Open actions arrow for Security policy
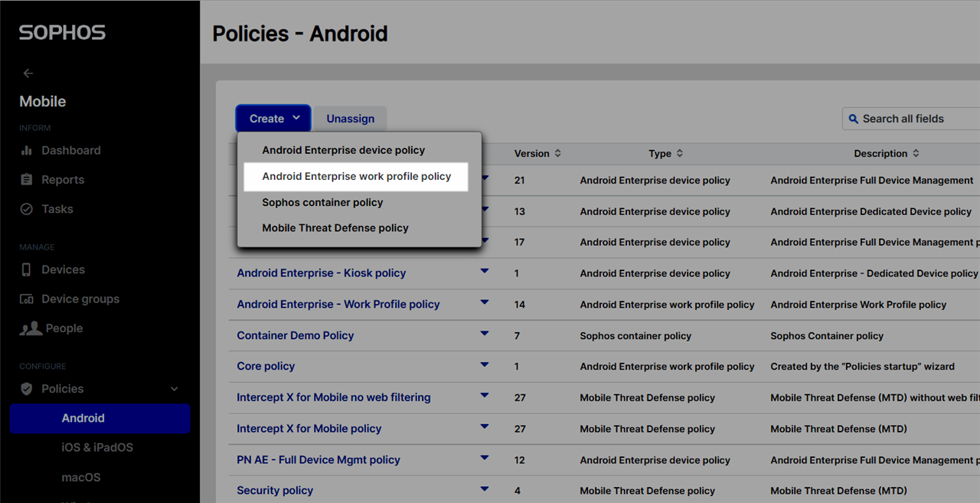The width and height of the screenshot is (980, 503). click(485, 488)
